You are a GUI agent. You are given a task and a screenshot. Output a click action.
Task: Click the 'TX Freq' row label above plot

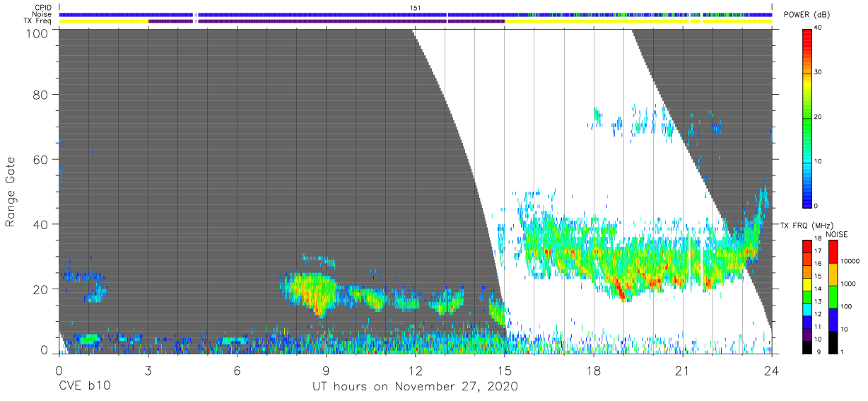(38, 21)
